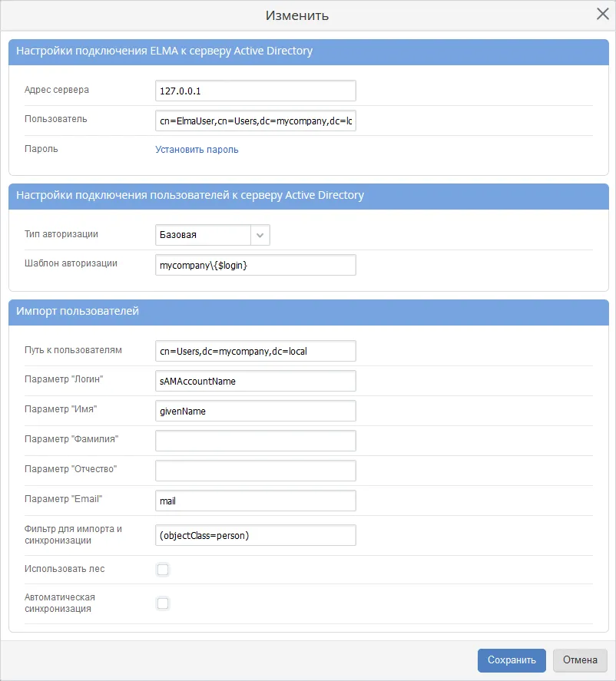This screenshot has height=681, width=616.
Task: Toggle the Использовать лес checkbox
Action: pyautogui.click(x=162, y=569)
